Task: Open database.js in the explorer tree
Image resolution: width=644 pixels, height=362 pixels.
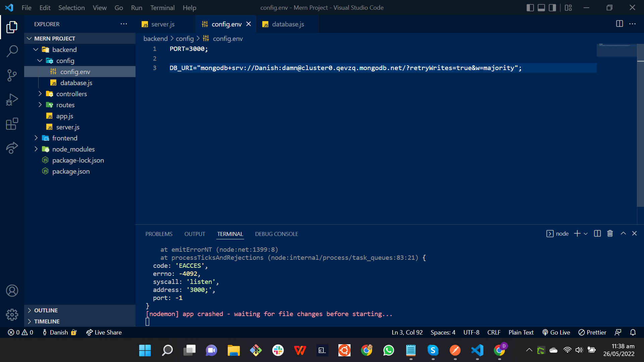Action: click(80, 83)
